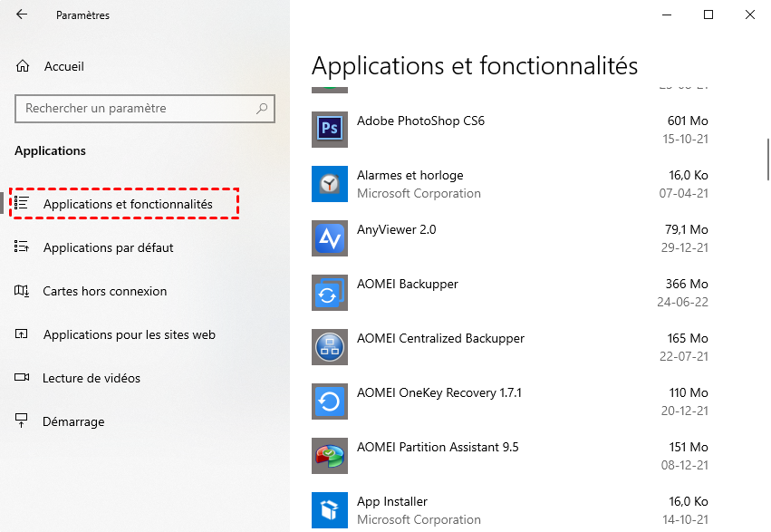Select the AOMEI OneKey Recovery icon
Image resolution: width=771 pixels, height=532 pixels.
coord(329,401)
